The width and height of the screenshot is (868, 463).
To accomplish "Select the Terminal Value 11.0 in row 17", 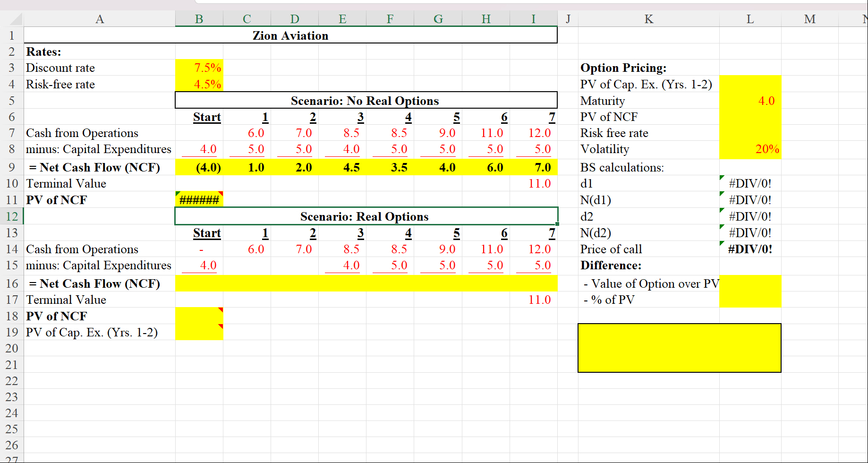I will click(534, 300).
